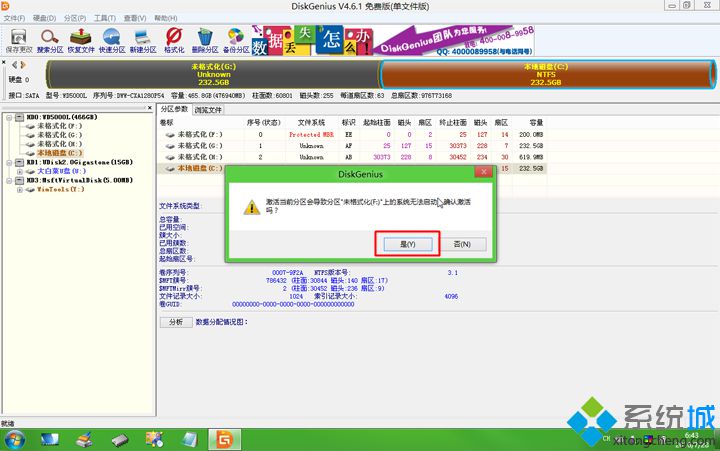Click the yellow warning triangle icon
Image resolution: width=720 pixels, height=451 pixels.
(252, 207)
